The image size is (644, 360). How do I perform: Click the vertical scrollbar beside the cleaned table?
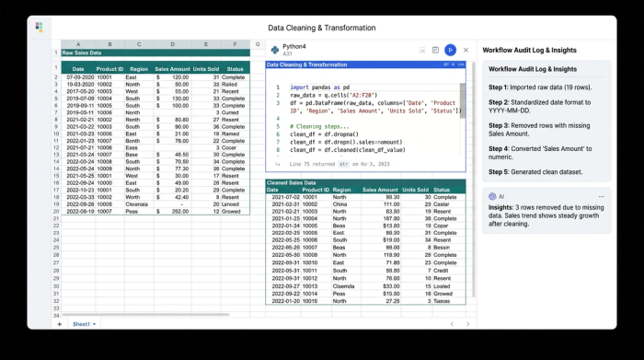(x=473, y=180)
